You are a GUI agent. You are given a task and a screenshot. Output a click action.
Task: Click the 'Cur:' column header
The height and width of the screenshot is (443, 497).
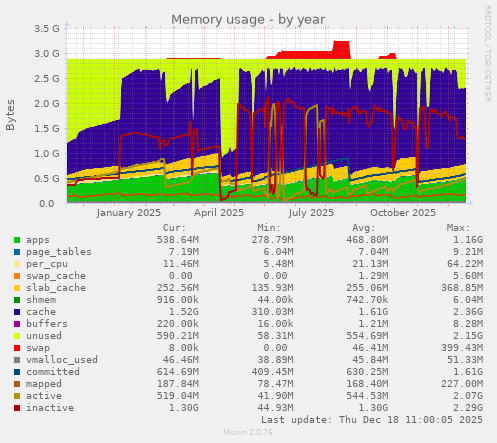pyautogui.click(x=174, y=228)
